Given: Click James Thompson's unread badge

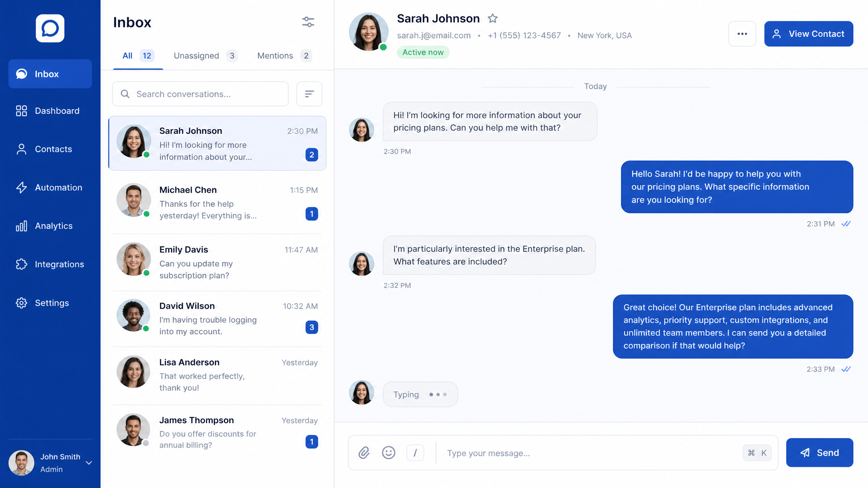Looking at the screenshot, I should 312,442.
